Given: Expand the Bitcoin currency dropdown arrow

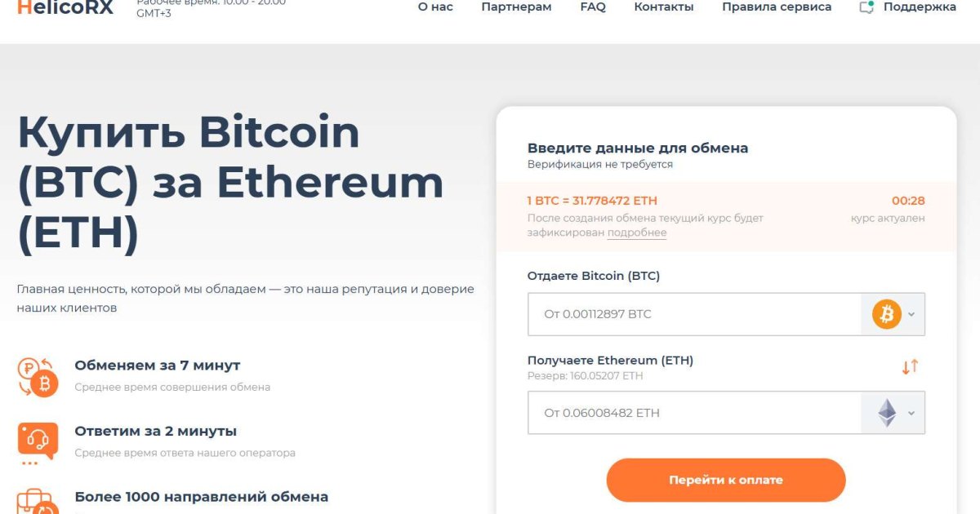Looking at the screenshot, I should click(911, 314).
